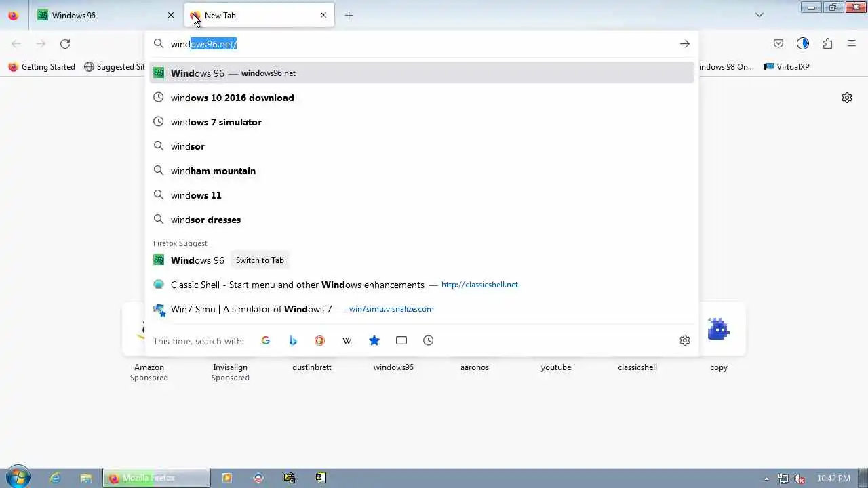Open a new tab with plus button
The height and width of the screenshot is (488, 868).
coord(349,15)
